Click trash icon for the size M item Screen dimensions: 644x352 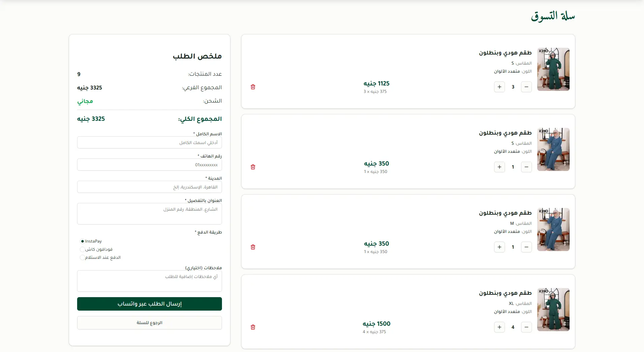(x=253, y=247)
